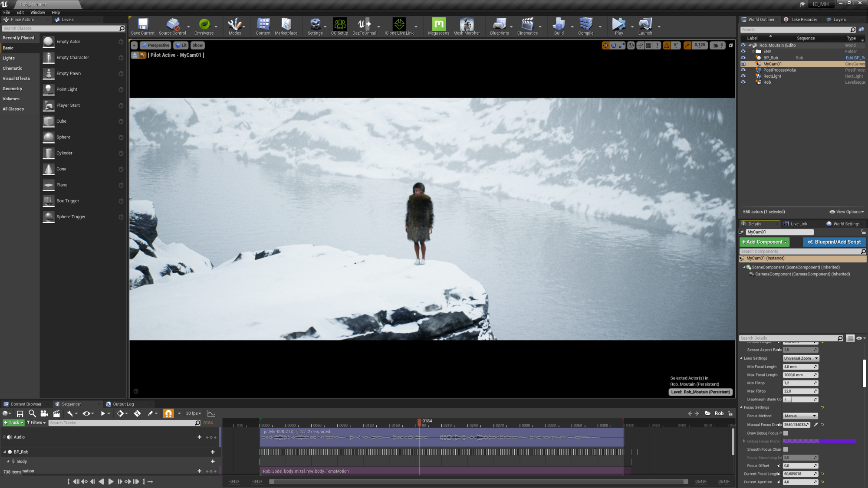868x488 pixels.
Task: Click the Build lighting icon
Action: [559, 26]
